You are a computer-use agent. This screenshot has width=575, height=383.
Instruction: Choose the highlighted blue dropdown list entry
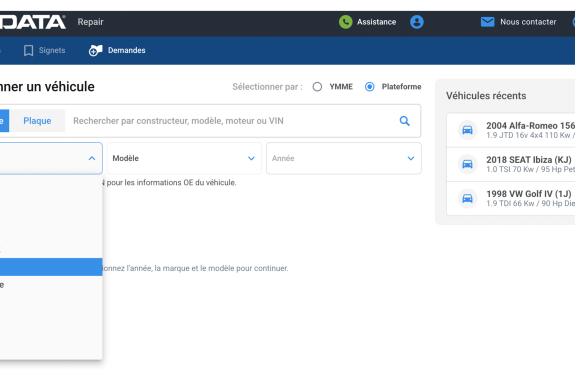click(51, 267)
